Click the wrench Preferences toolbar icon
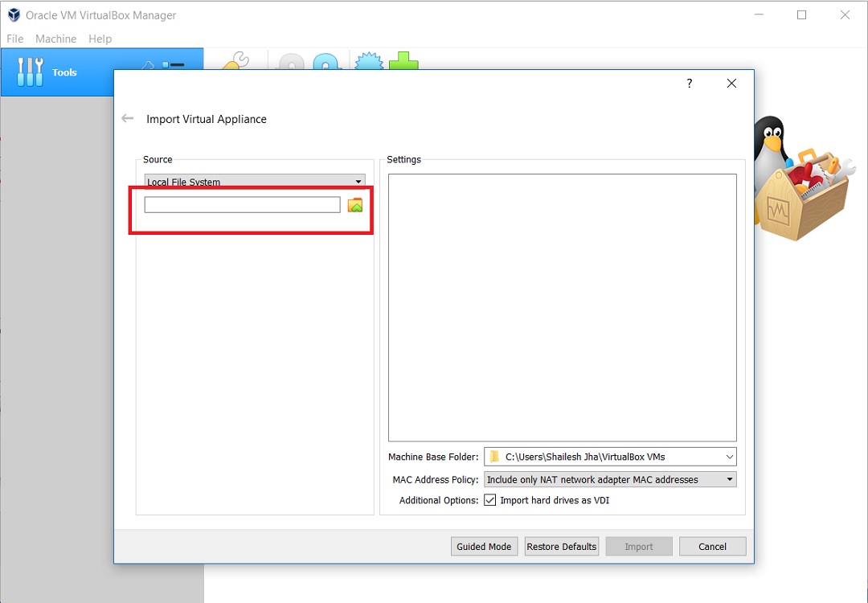The image size is (868, 603). (x=236, y=61)
